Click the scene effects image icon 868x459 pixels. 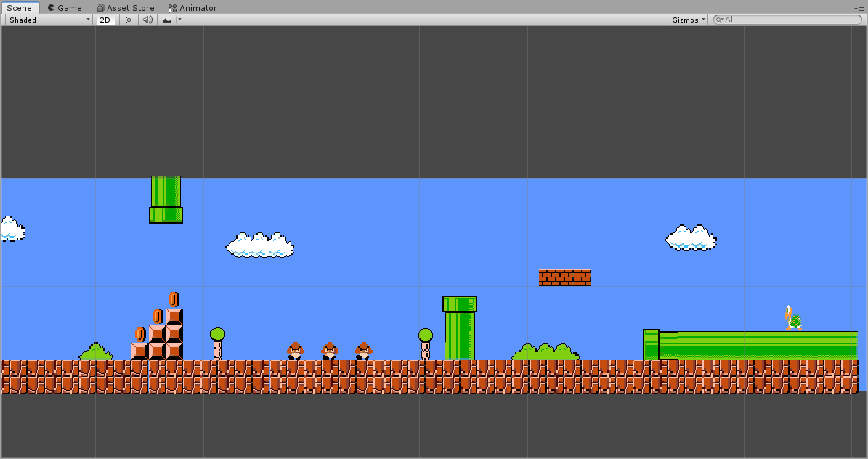[167, 20]
